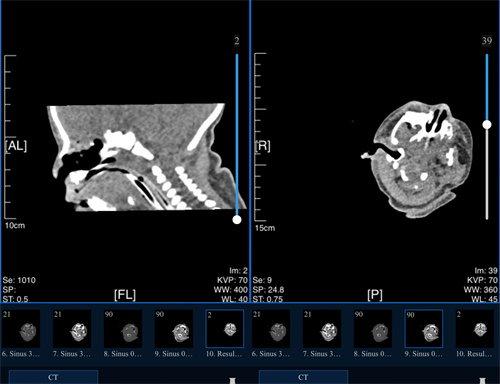Click the 'KVP: 70' label in right viewer
Screen dimensions: 500x384
pos(482,280)
